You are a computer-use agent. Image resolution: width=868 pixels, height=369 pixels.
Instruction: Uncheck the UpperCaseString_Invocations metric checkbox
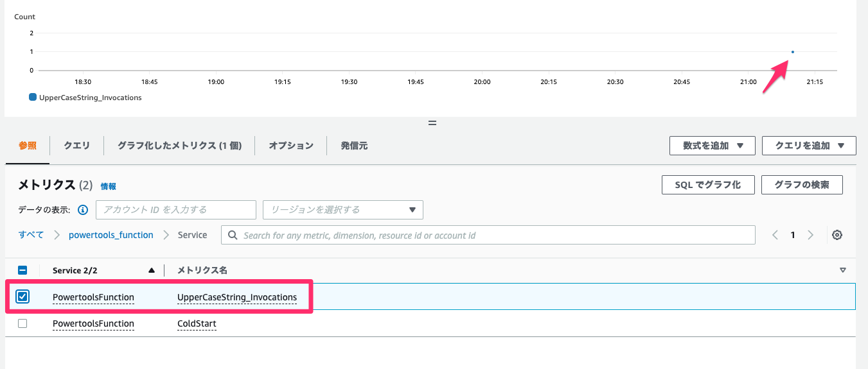click(22, 296)
